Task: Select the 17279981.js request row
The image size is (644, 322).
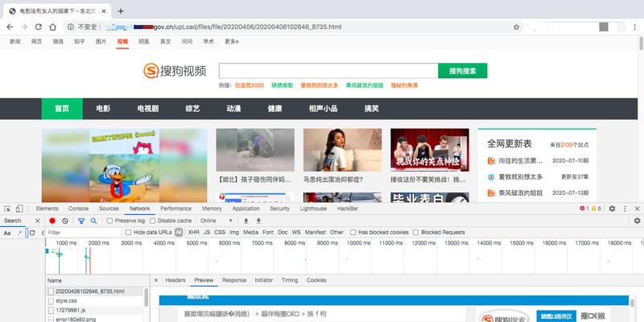Action: (94, 310)
